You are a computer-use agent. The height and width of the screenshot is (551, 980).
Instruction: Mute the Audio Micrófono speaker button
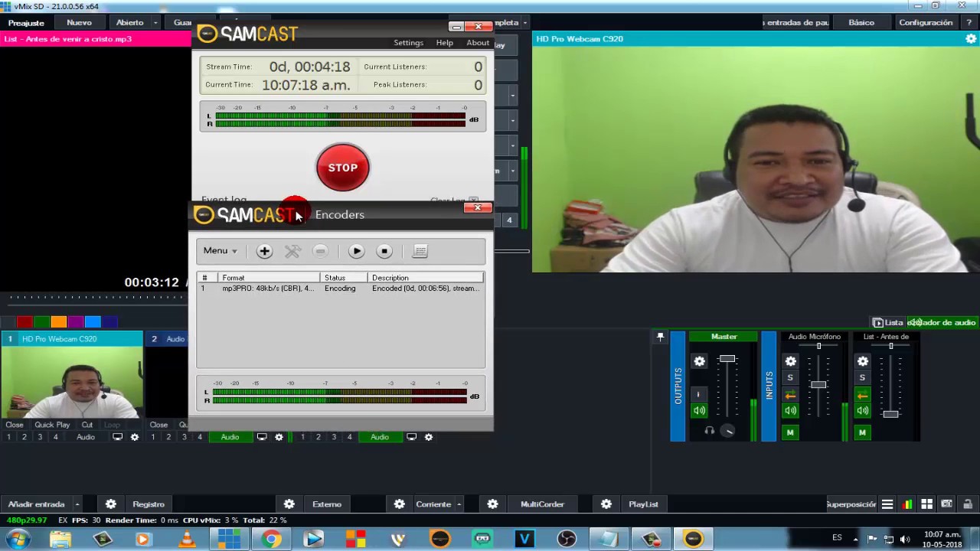(790, 411)
